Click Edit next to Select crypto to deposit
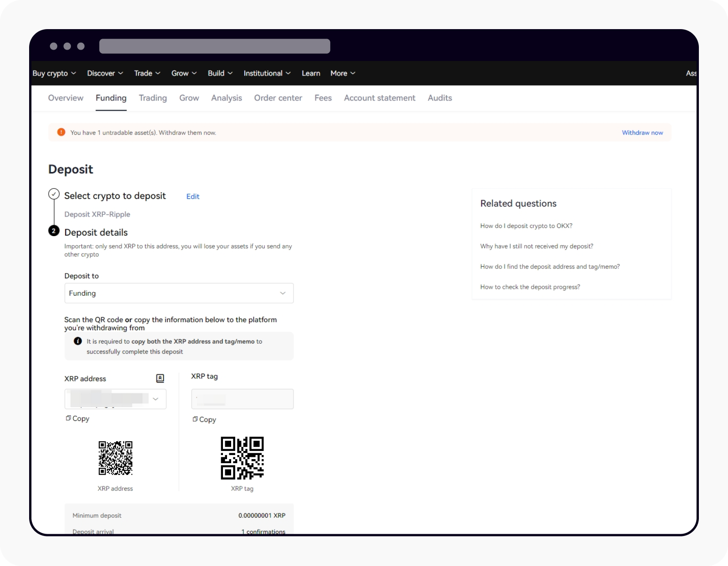The width and height of the screenshot is (728, 566). pos(193,196)
